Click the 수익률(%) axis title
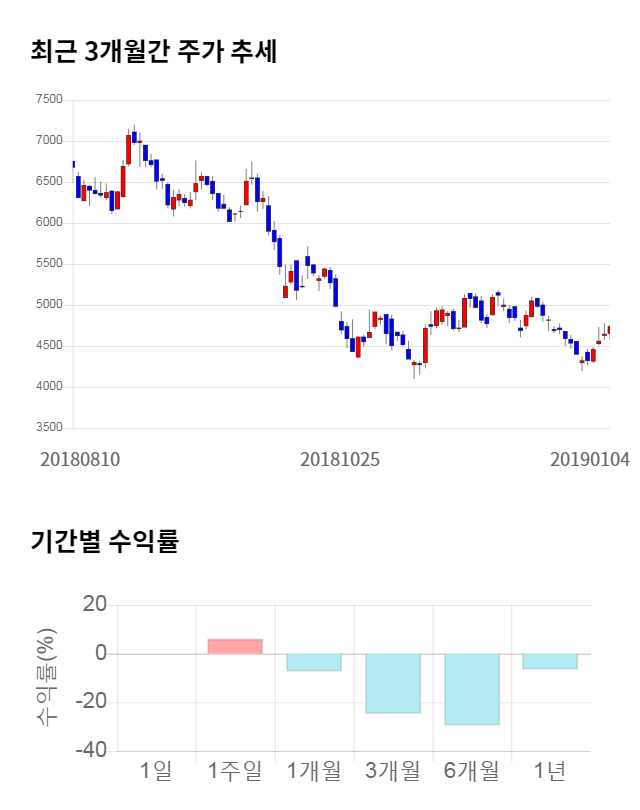 pos(47,678)
